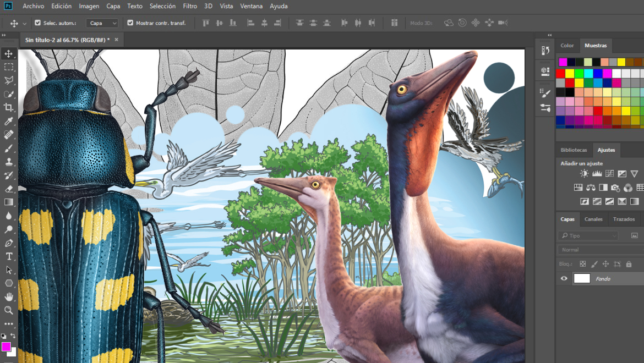Open the Filtro menu
Screen dimensions: 644x363
coord(190,6)
